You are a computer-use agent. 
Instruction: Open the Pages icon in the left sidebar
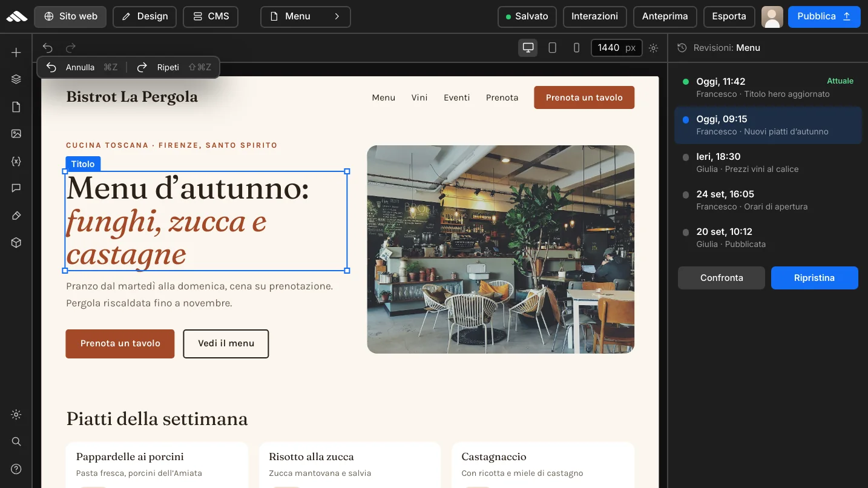click(16, 107)
